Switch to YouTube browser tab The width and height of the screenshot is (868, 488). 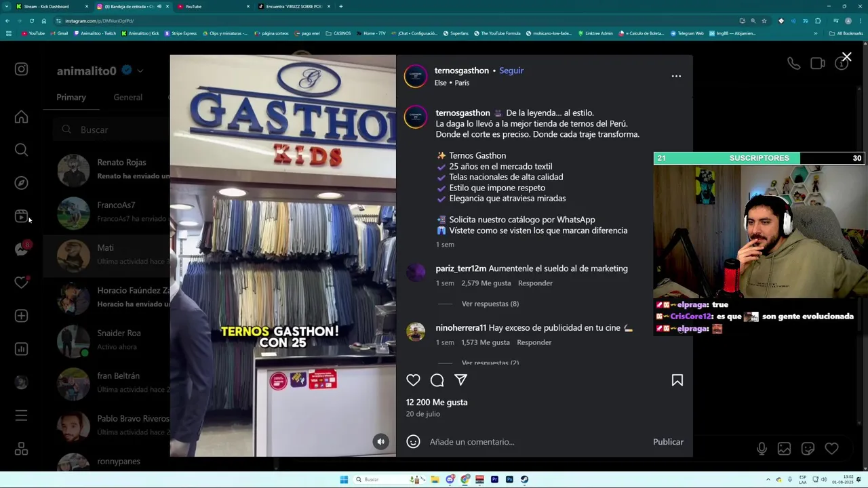(x=213, y=6)
